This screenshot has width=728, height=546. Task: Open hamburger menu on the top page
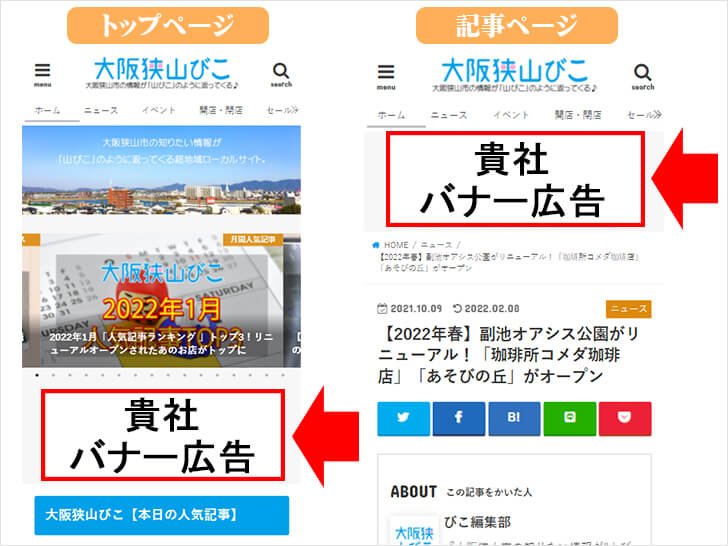tap(42, 73)
